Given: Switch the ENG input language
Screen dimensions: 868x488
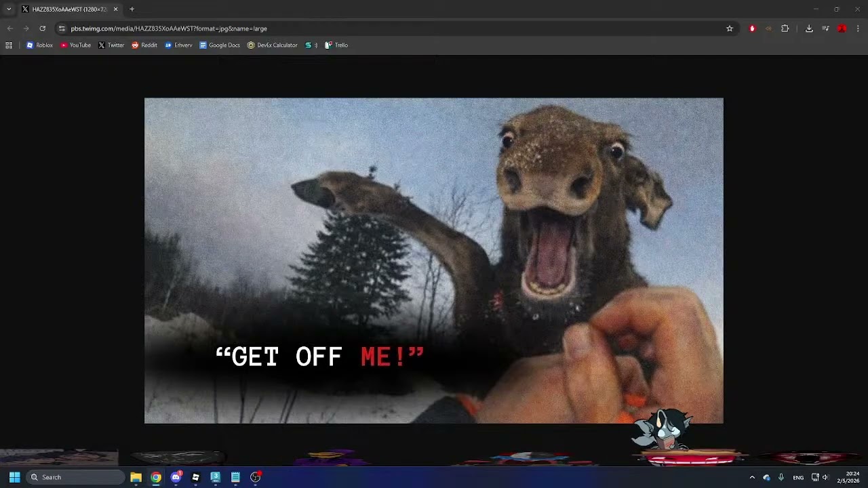Looking at the screenshot, I should [x=798, y=477].
